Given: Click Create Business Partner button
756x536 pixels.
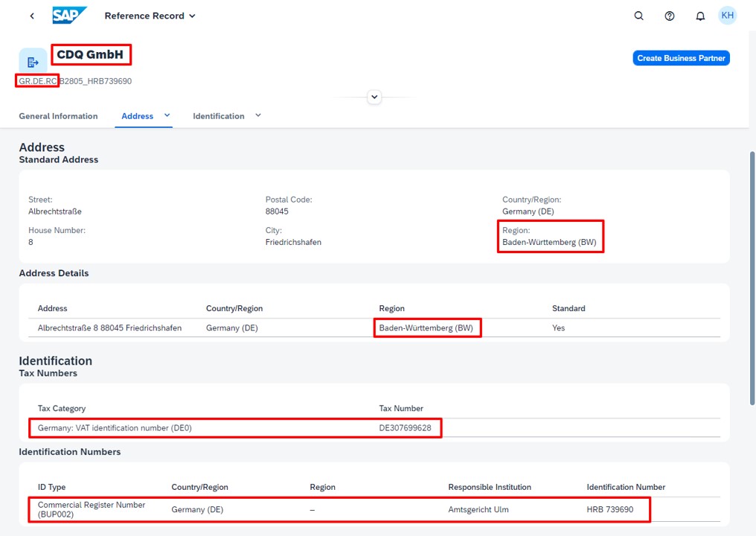Looking at the screenshot, I should click(681, 58).
